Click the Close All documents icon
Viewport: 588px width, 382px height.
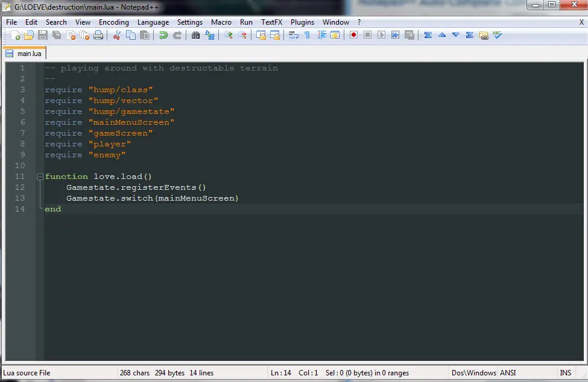85,35
